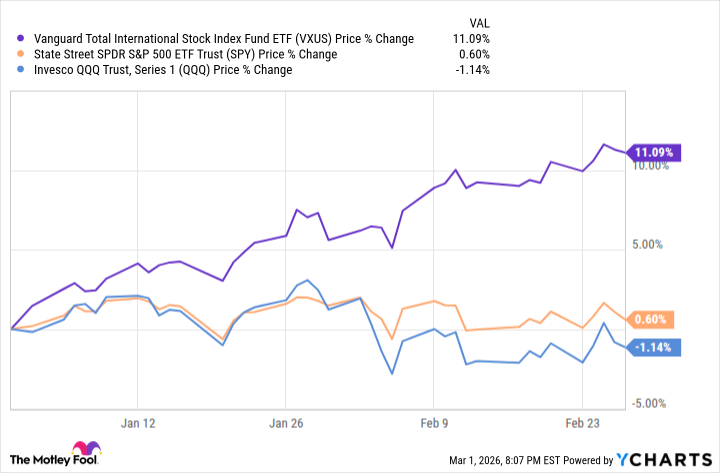Select the Invesco QQQ Trust legend label

(x=163, y=70)
